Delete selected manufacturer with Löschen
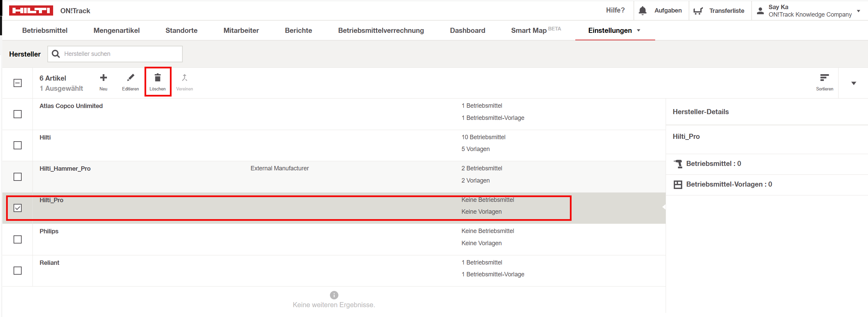Screen dimensions: 868x317 158,82
